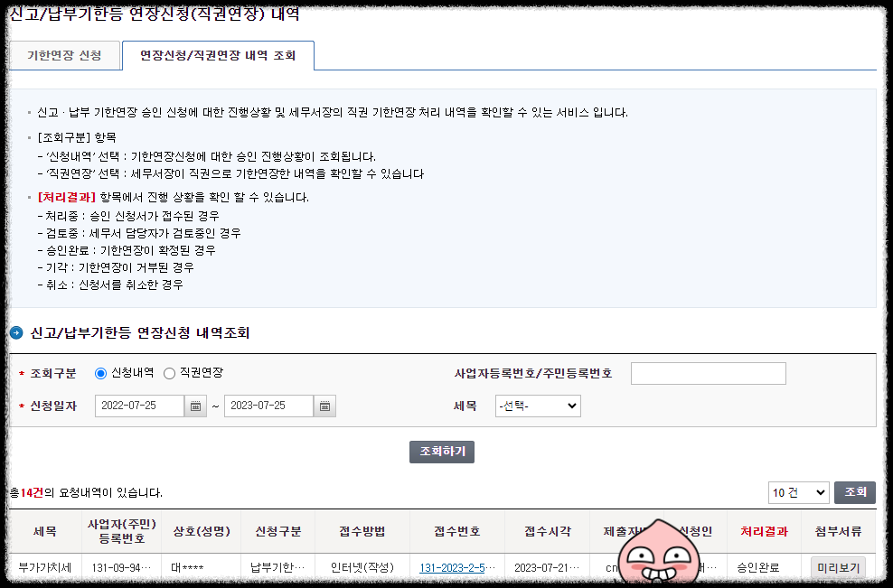Open the 10 건 results count dropdown

(x=797, y=492)
